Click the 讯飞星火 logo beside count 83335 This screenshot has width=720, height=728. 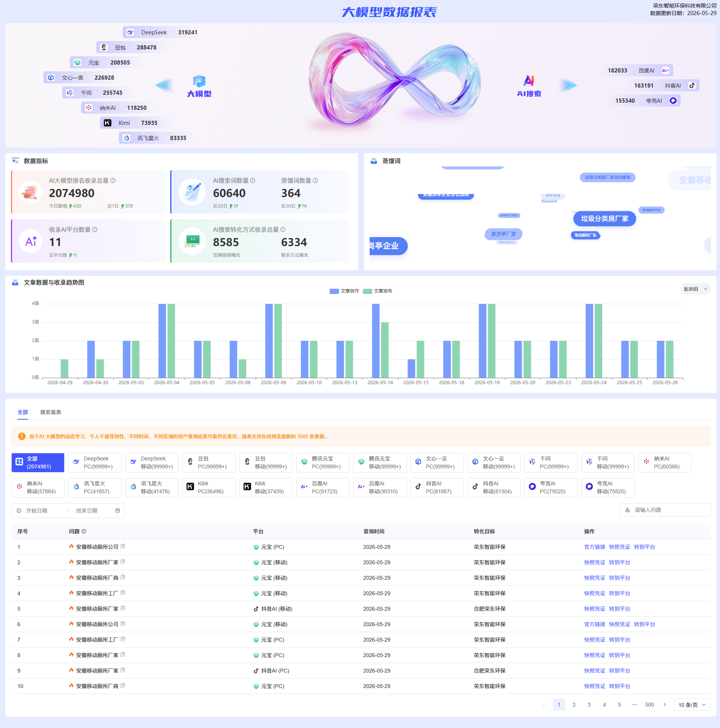[126, 138]
